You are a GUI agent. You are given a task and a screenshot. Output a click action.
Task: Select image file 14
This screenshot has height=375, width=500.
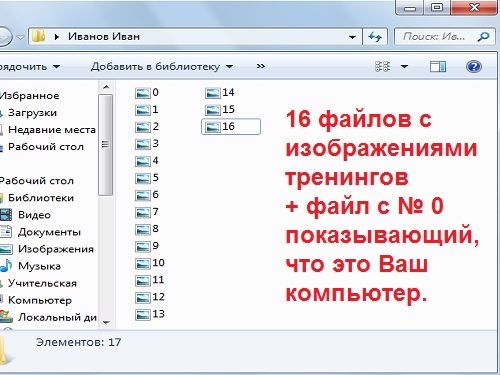click(x=220, y=92)
